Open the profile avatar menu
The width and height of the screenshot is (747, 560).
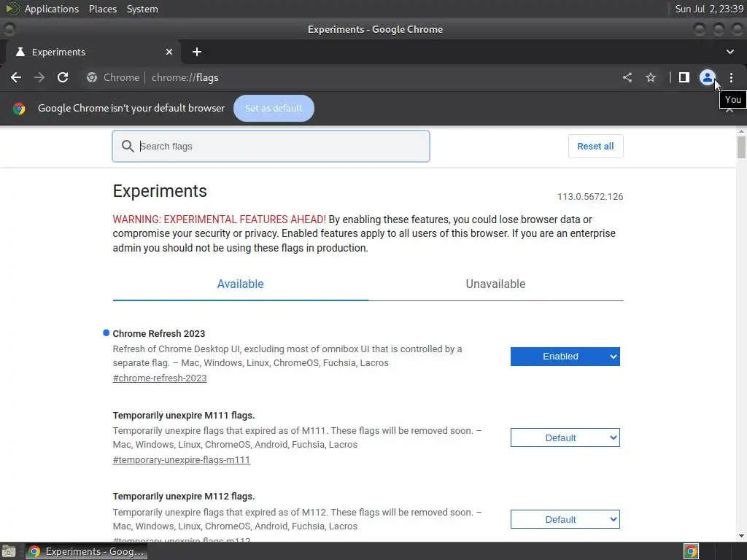(x=708, y=77)
